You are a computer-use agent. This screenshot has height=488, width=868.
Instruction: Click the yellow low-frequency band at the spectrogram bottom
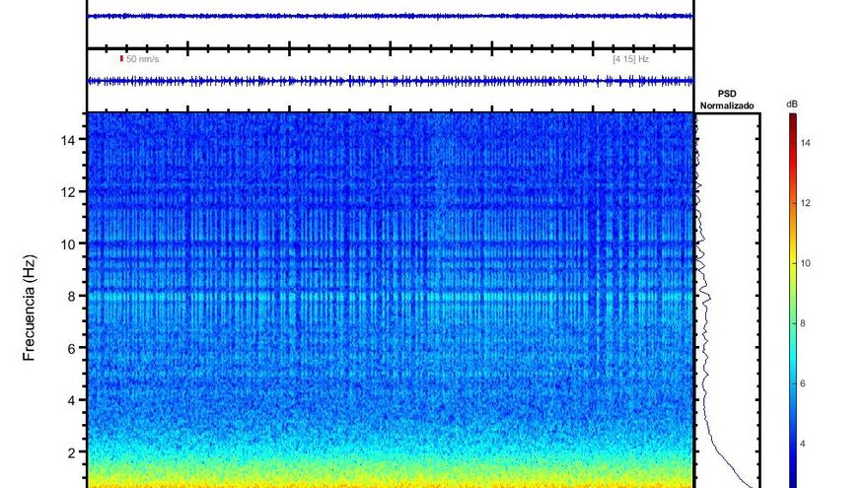(390, 473)
